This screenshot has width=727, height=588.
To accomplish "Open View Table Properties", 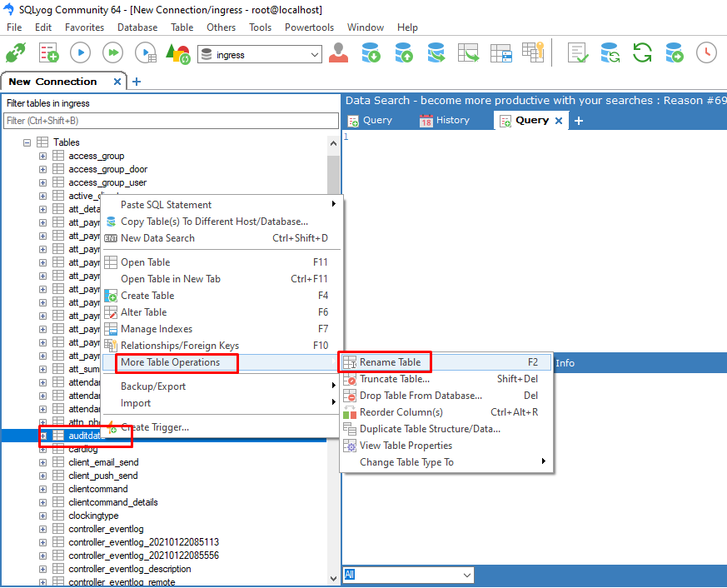I will point(446,446).
